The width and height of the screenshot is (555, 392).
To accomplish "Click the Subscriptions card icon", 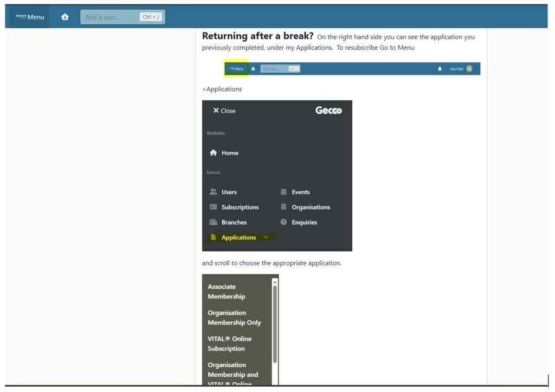I will click(214, 207).
